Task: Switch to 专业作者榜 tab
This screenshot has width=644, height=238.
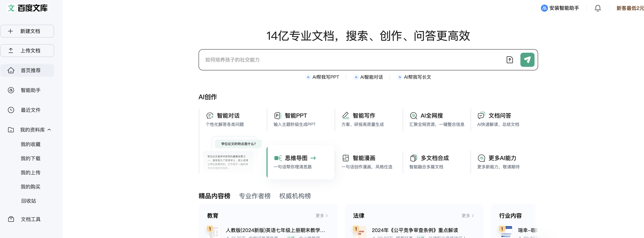Action: click(x=254, y=196)
